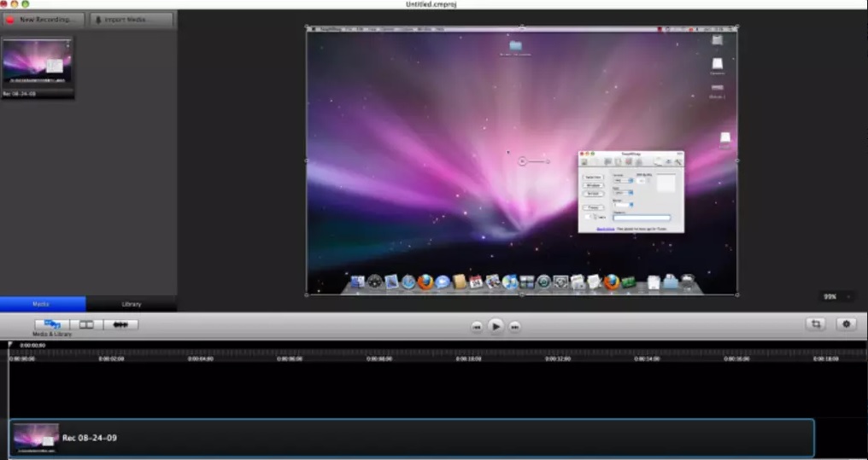Viewport: 868px width, 460px height.
Task: Click the green zoom window button
Action: [x=26, y=4]
